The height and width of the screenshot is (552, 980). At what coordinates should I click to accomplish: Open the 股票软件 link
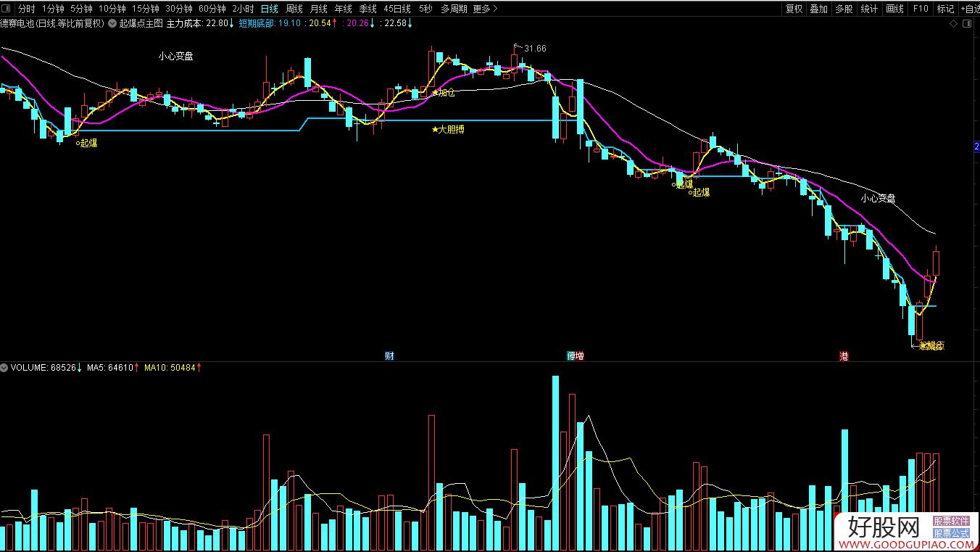point(951,521)
